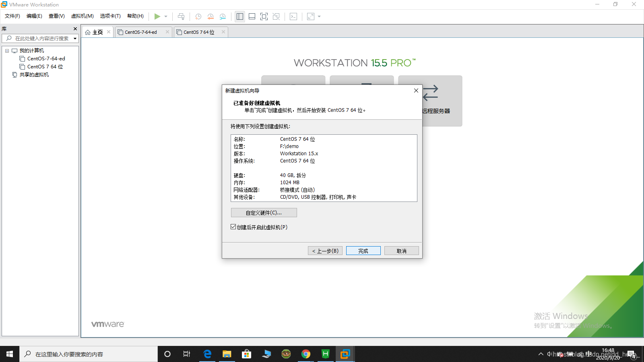Close the CentOS-7-64-ed tab
The image size is (644, 362).
(x=167, y=32)
